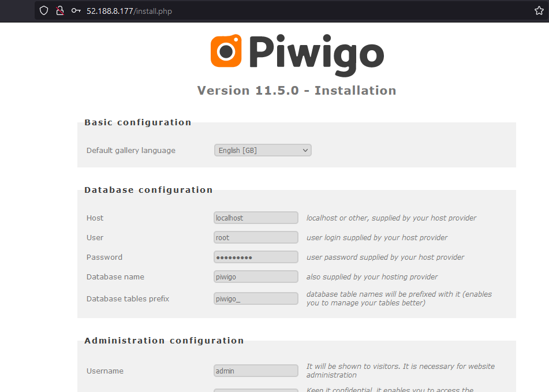This screenshot has width=549, height=392.
Task: Click the Database tables prefix field
Action: coord(256,298)
